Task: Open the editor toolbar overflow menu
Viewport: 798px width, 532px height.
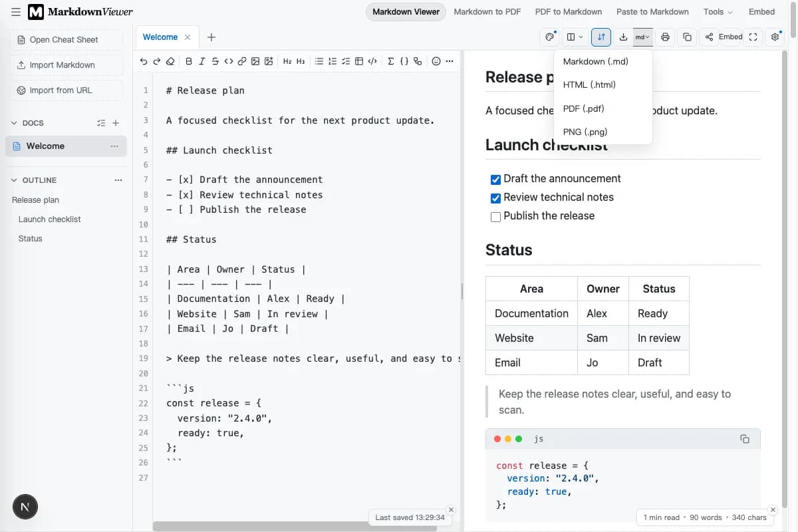Action: tap(450, 61)
